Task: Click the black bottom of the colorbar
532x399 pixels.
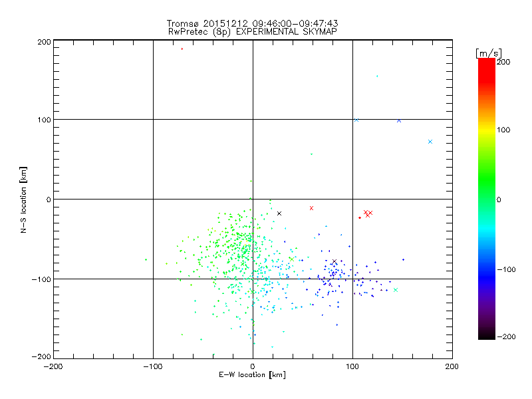Action: [487, 334]
